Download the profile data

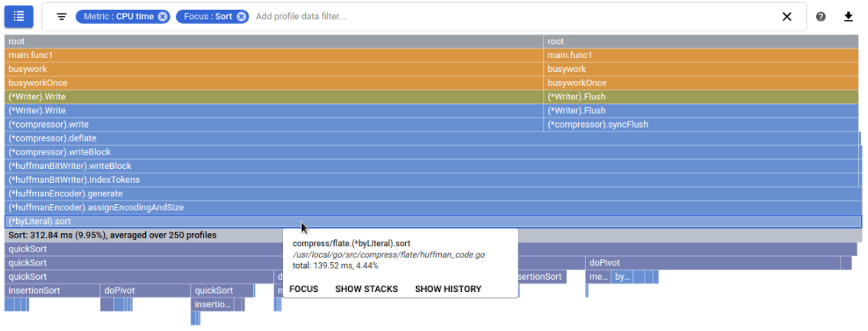click(x=848, y=17)
